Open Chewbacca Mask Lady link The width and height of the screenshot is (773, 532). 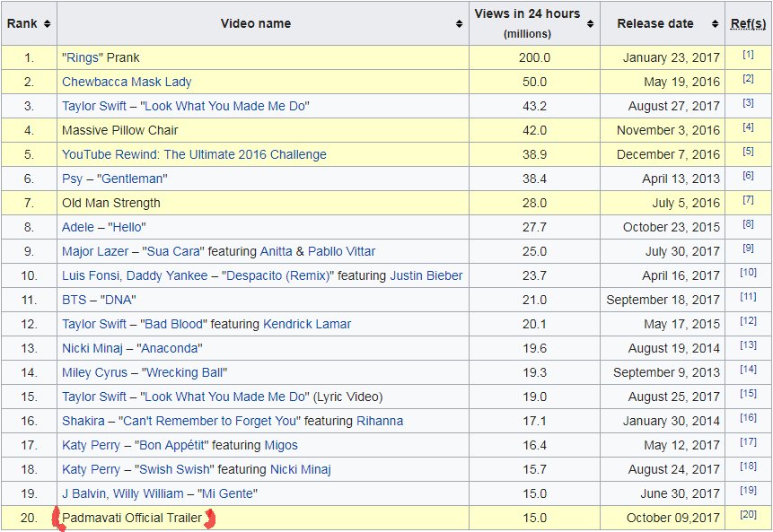(127, 82)
